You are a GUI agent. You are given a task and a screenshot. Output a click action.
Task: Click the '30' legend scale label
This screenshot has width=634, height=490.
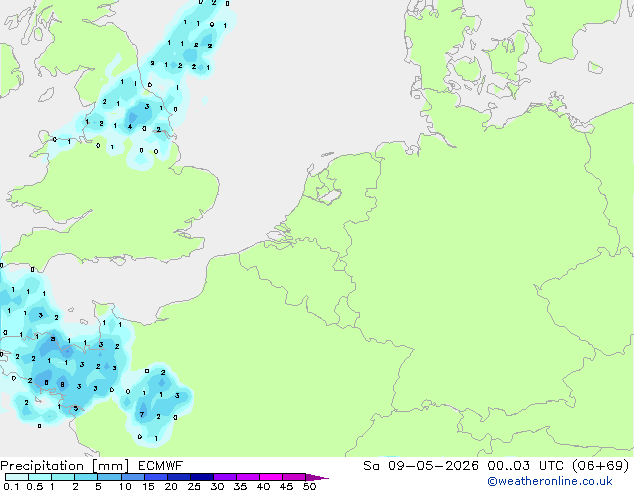click(x=217, y=486)
